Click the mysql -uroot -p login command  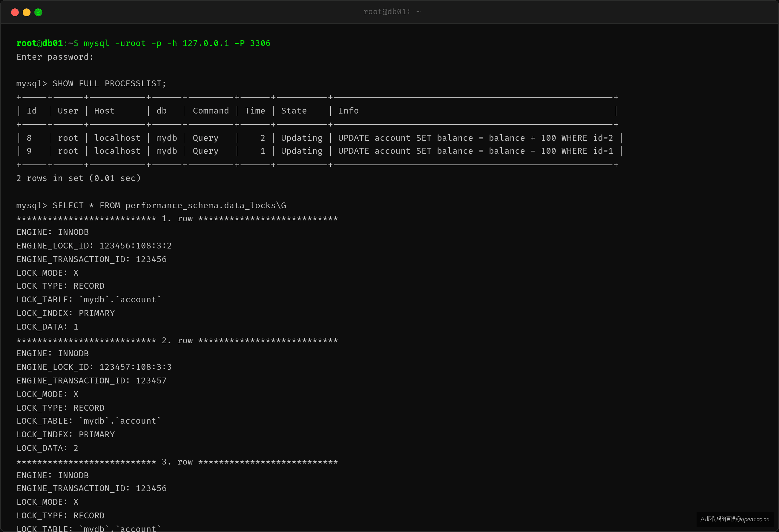click(x=177, y=43)
